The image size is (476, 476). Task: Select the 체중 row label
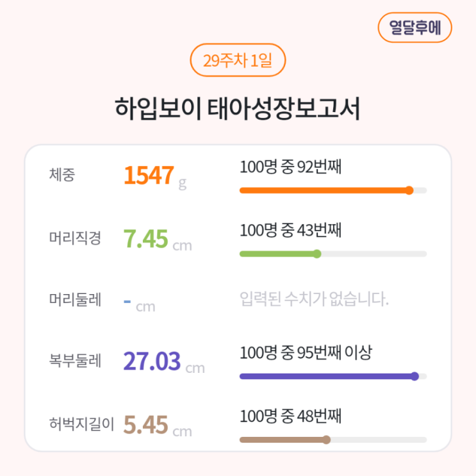[x=62, y=174]
